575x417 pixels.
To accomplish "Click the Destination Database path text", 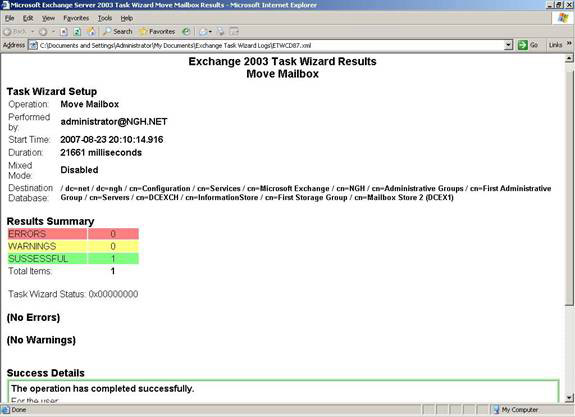I will click(x=306, y=193).
